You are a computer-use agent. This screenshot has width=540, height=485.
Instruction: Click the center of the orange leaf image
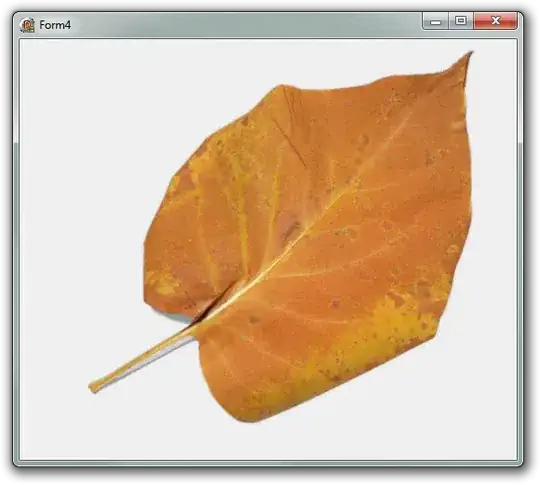307,238
